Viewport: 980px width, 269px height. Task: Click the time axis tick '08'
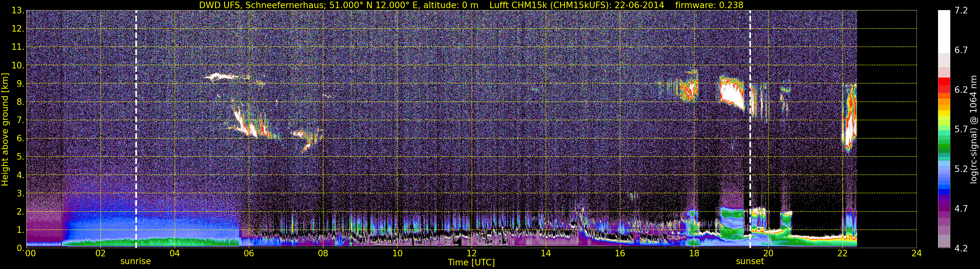click(x=323, y=253)
